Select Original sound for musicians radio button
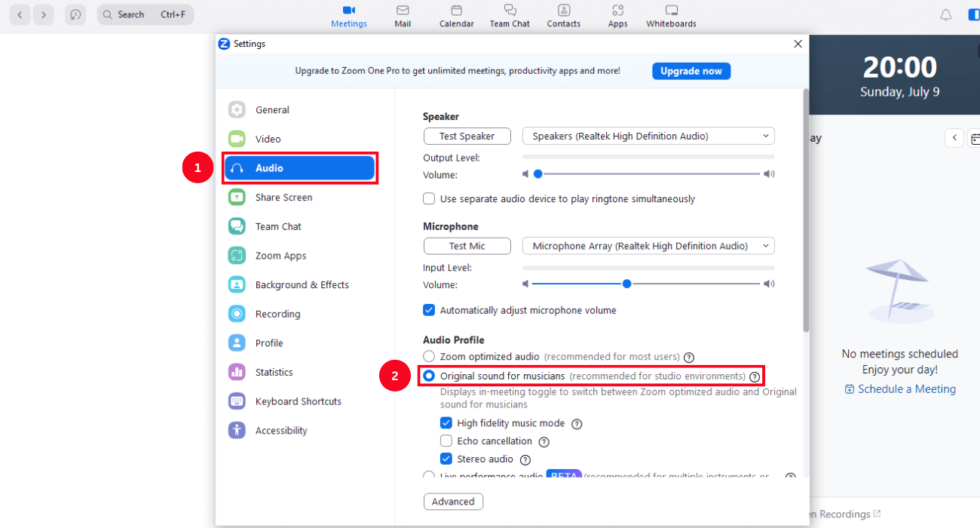 click(x=429, y=376)
